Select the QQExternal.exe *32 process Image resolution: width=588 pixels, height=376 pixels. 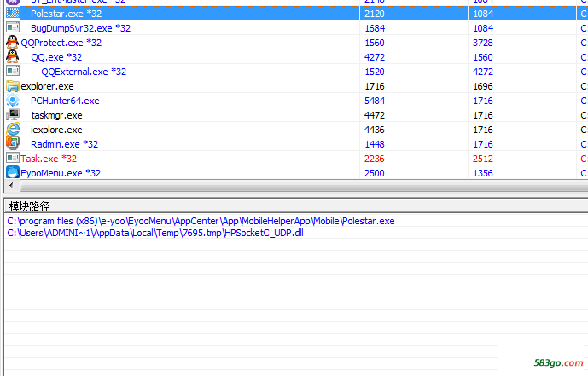click(x=84, y=72)
